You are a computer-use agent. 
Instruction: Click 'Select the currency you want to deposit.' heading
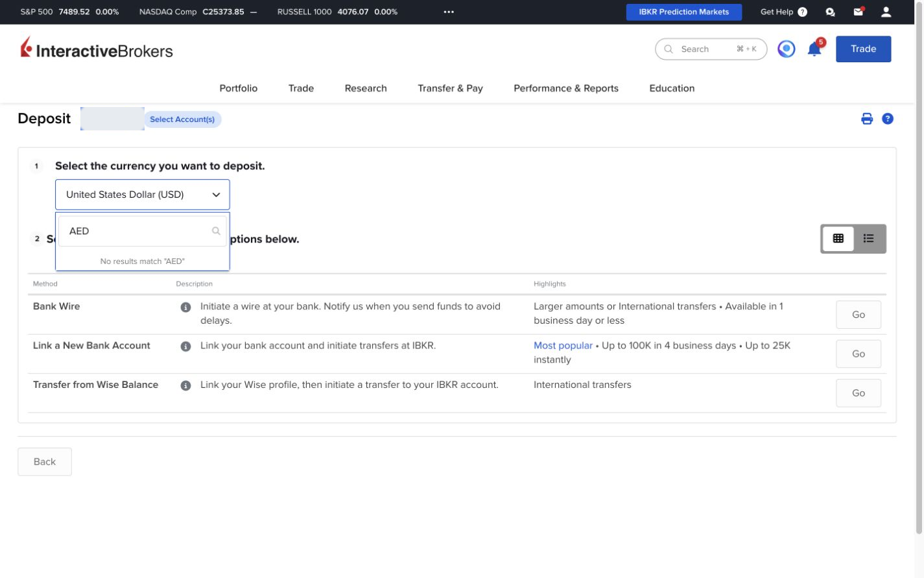(x=160, y=166)
